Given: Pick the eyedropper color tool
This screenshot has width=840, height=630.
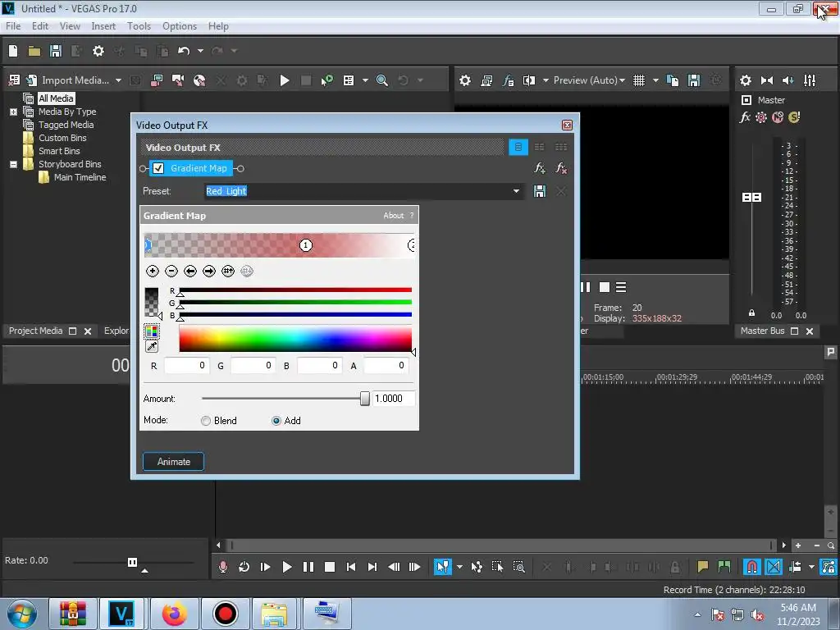Looking at the screenshot, I should coord(152,347).
